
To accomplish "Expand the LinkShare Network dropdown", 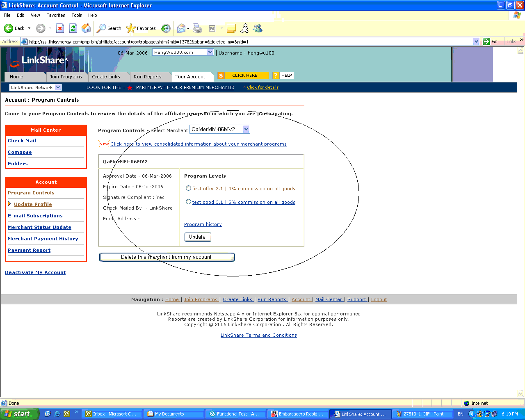I will pos(58,87).
